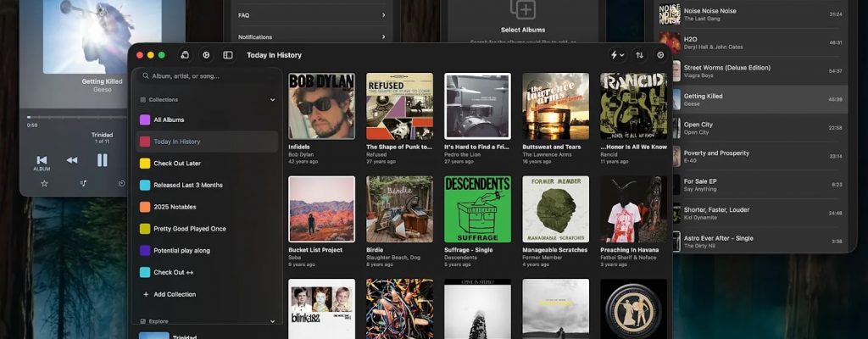Collapse the Collections section chevron
Viewport: 868px width, 339px height.
(x=272, y=99)
